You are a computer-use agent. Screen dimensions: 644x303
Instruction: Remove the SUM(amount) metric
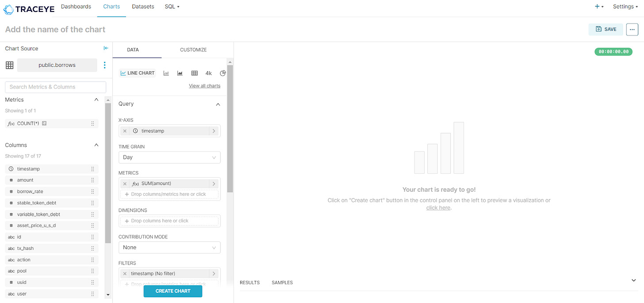[125, 183]
